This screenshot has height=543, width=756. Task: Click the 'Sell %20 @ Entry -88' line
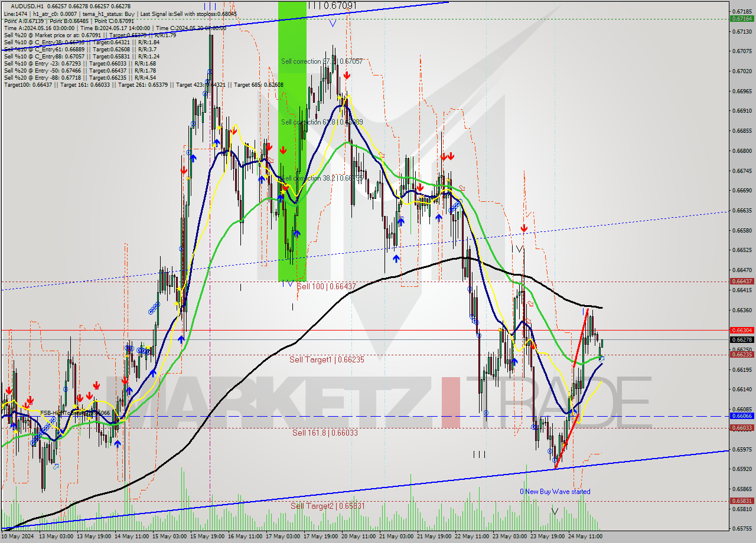(80, 77)
